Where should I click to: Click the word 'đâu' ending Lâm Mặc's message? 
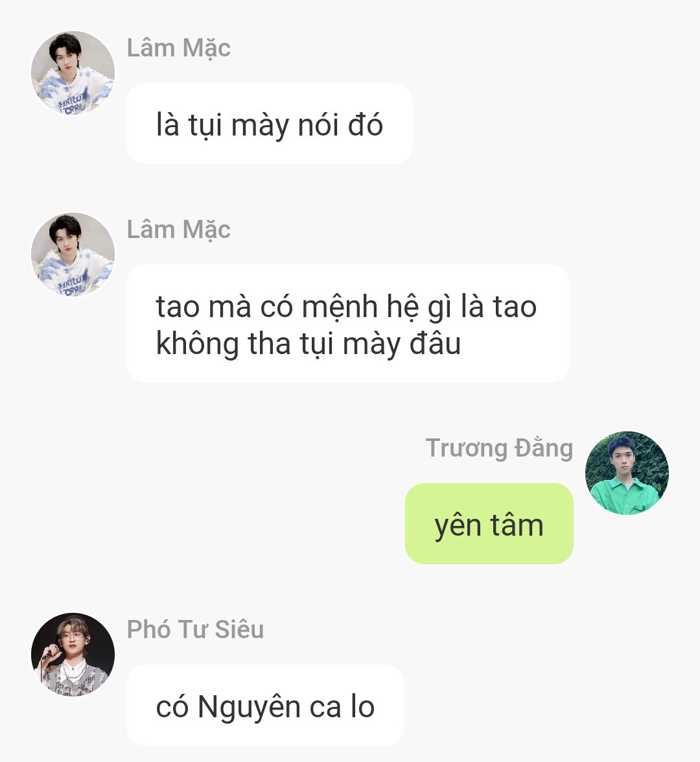click(435, 342)
